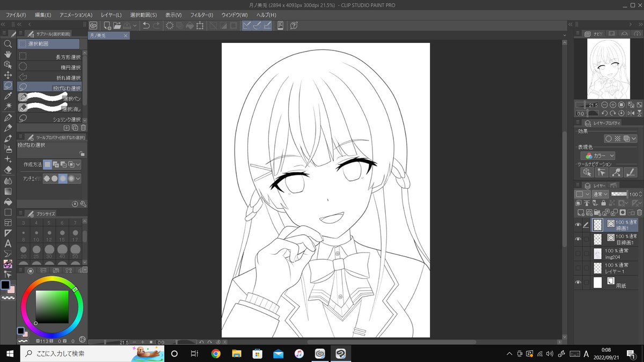Select the Zoom magnifier tool
This screenshot has height=362, width=644.
coord(8,44)
